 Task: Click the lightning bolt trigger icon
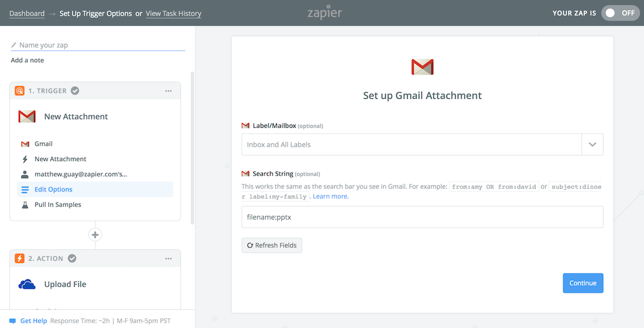coord(25,159)
